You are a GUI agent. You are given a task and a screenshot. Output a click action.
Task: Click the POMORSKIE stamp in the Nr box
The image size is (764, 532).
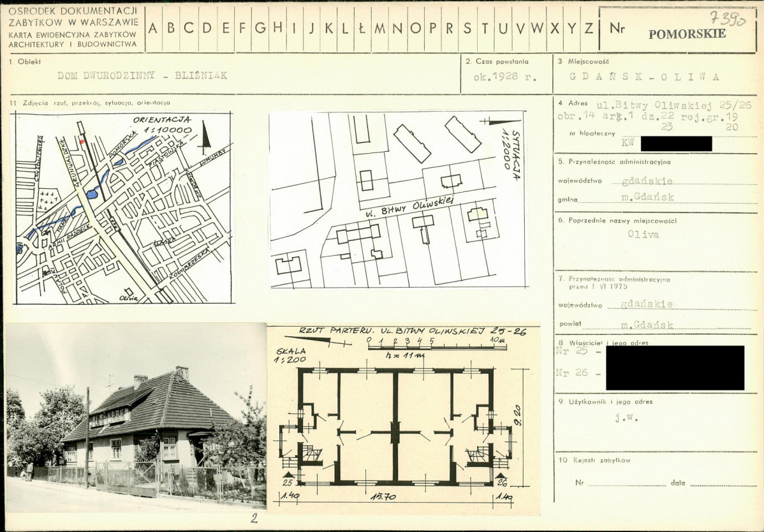coord(687,34)
